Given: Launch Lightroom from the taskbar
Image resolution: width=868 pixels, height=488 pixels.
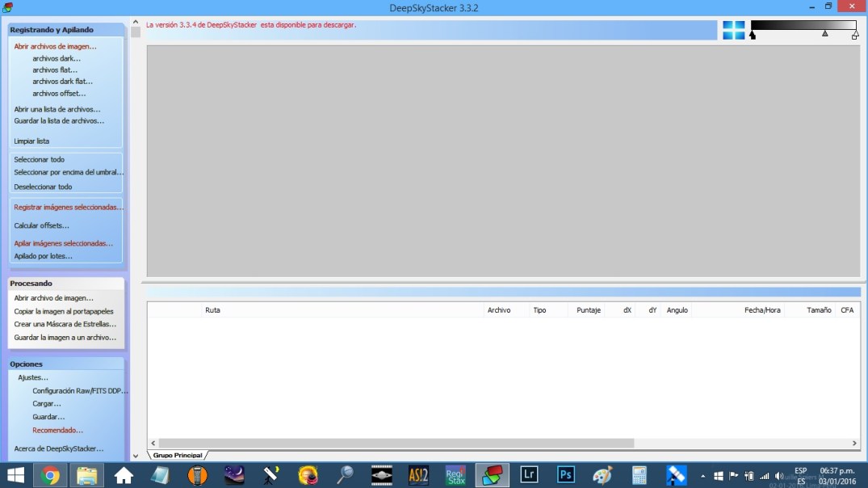Looking at the screenshot, I should coord(529,475).
